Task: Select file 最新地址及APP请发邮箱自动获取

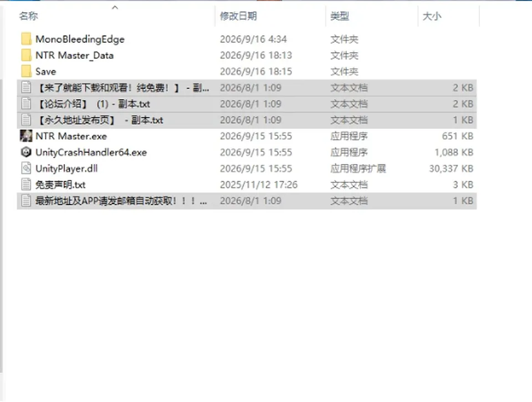Action: (x=121, y=201)
